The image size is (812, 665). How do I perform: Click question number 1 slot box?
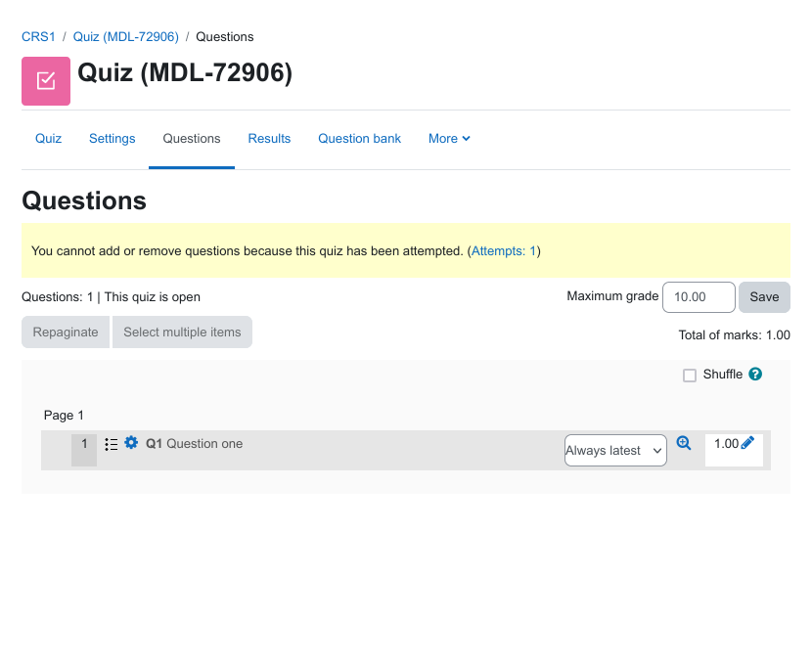(84, 450)
